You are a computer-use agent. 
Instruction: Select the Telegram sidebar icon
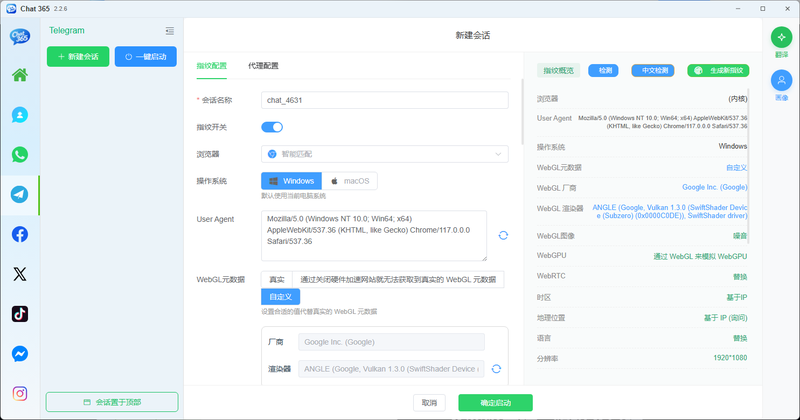[x=20, y=194]
